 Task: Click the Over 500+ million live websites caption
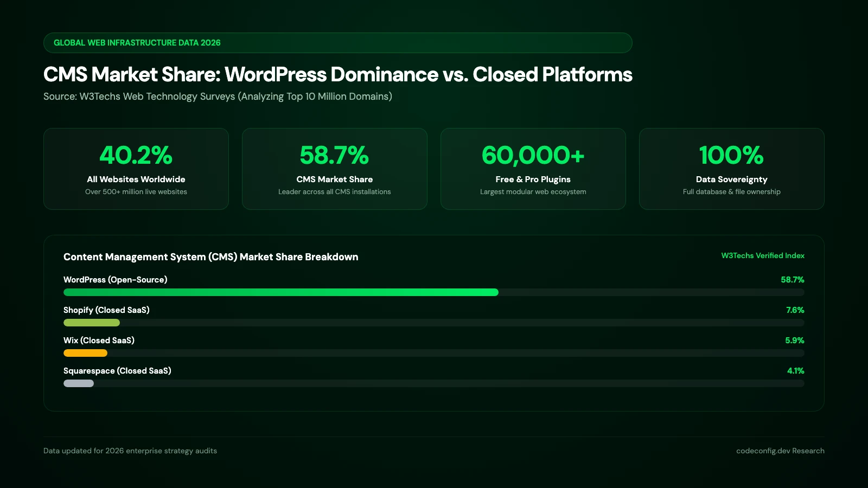tap(136, 192)
